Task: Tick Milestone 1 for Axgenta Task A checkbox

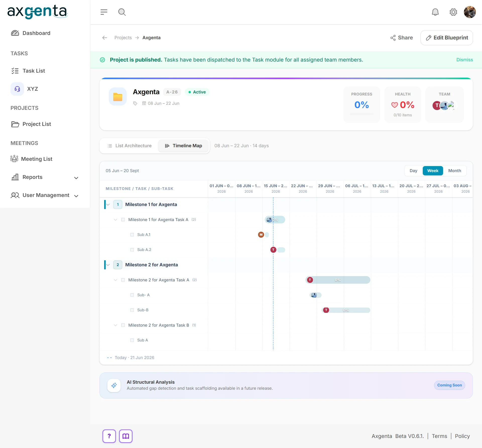Action: [123, 220]
